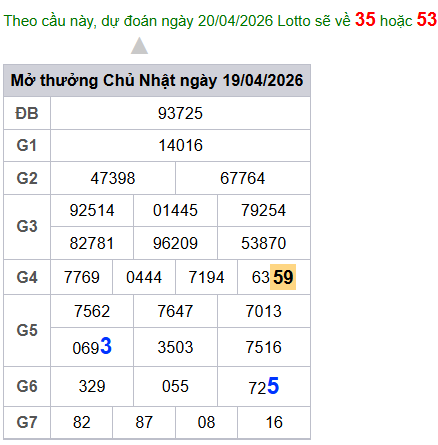Click G6 number 055
The width and height of the screenshot is (438, 445).
175,387
